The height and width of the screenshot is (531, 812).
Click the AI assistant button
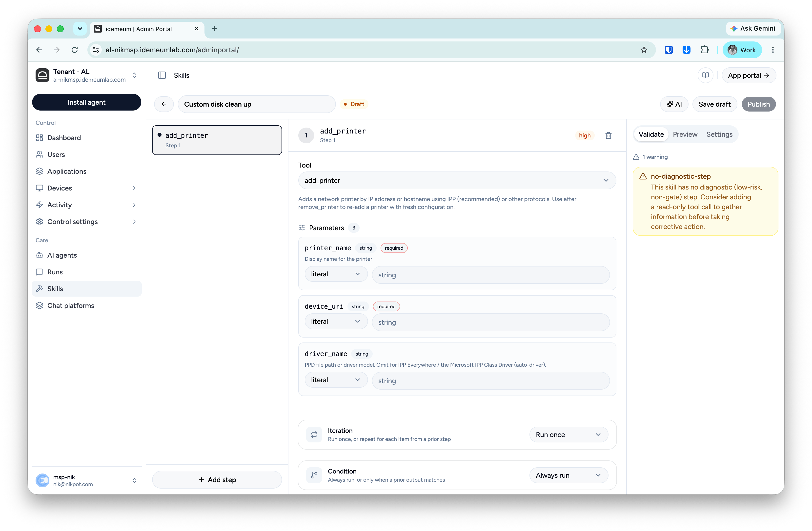tap(674, 104)
